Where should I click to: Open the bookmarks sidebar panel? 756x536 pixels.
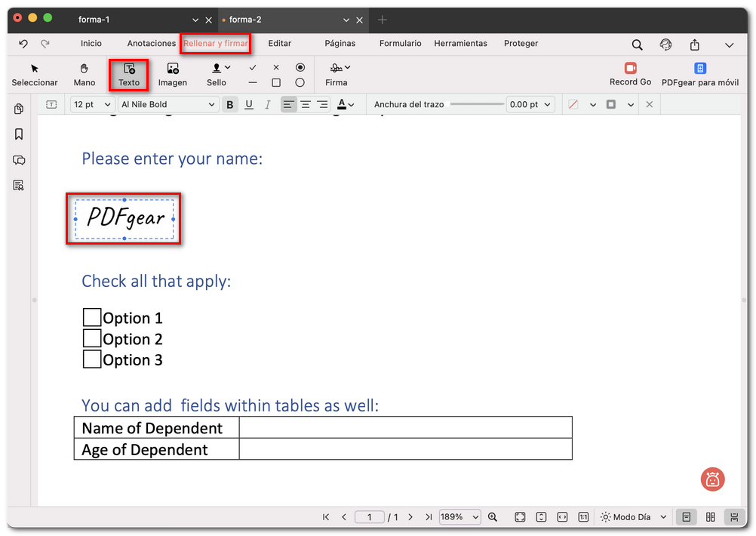pyautogui.click(x=19, y=134)
